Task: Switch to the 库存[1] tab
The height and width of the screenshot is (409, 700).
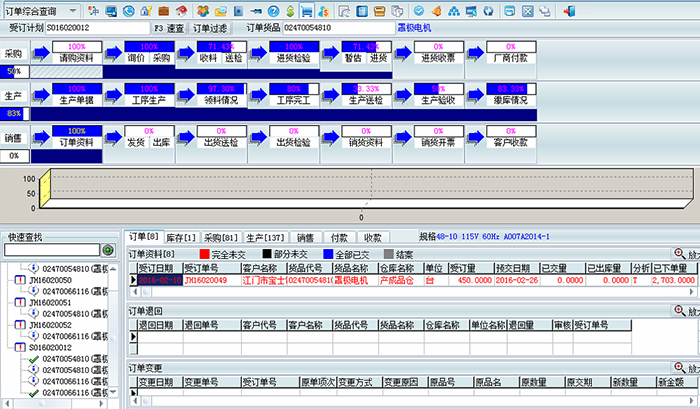Action: pos(181,238)
